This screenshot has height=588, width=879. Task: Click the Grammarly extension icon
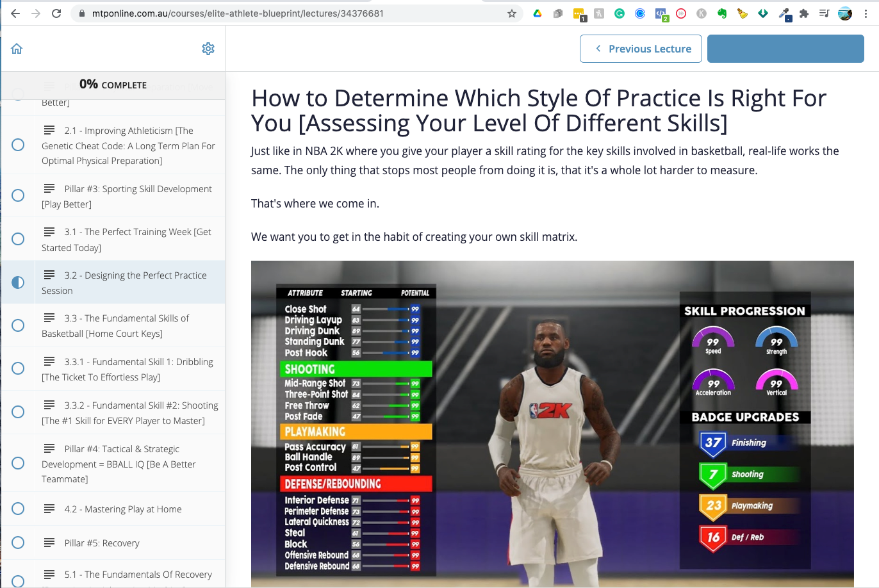[x=619, y=13]
